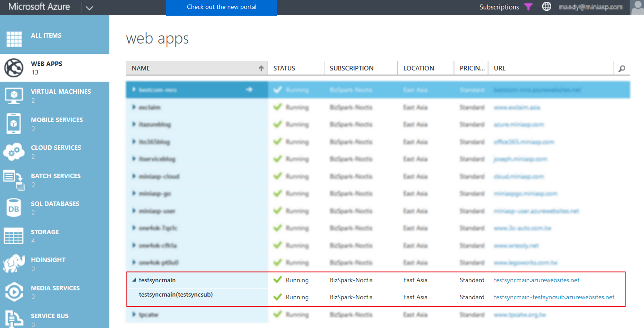644x328 pixels.
Task: Expand the miniasp-user row
Action: 134,211
